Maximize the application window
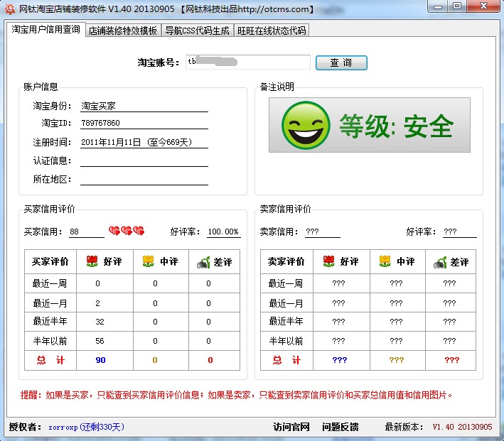 457,6
